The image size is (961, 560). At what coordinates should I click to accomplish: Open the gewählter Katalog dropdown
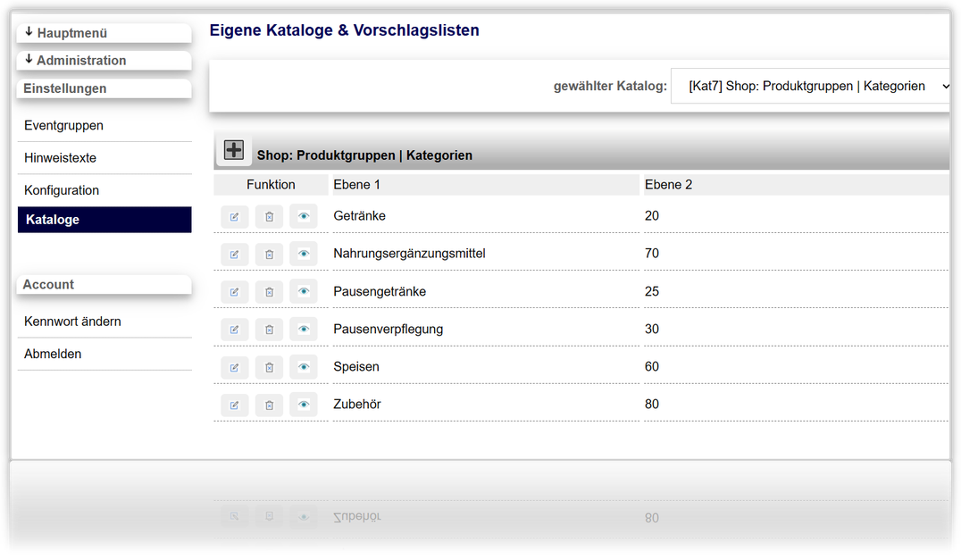coord(812,87)
